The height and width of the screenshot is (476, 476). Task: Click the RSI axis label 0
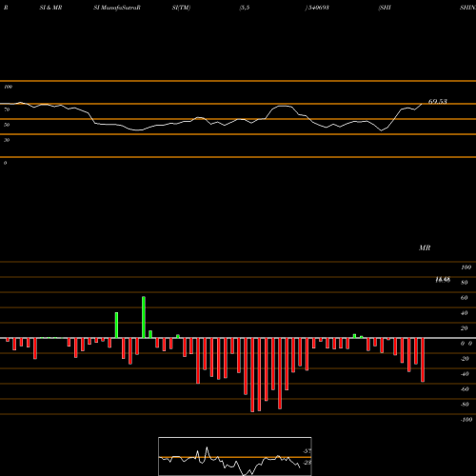(5, 163)
